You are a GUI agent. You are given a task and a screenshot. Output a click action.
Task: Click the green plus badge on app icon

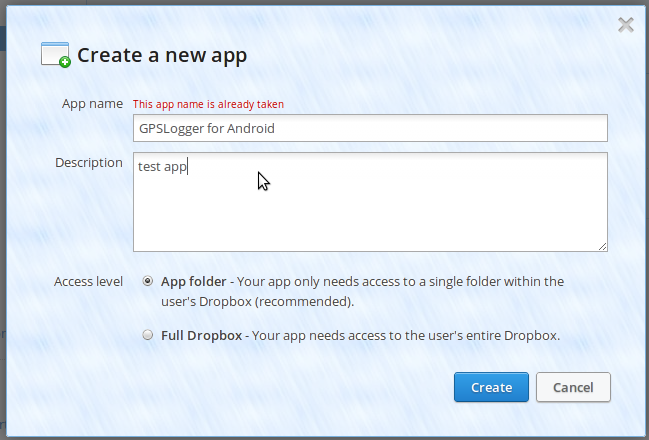[65, 63]
